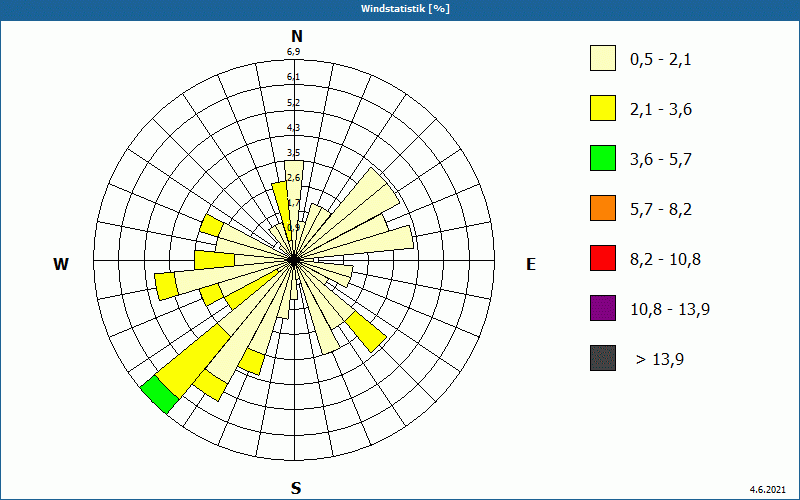The height and width of the screenshot is (500, 800).
Task: Click the legend label '5,7 - 8,2'
Action: (x=661, y=210)
